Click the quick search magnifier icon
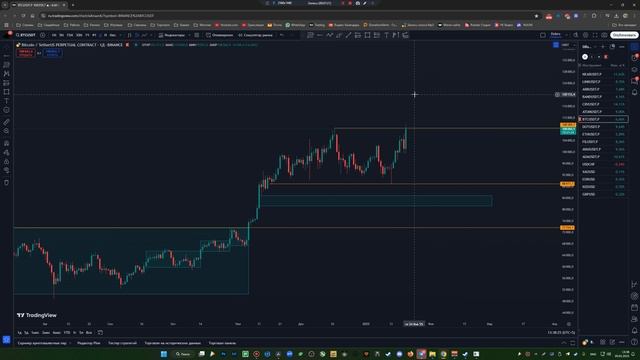The height and width of the screenshot is (360, 640). (576, 35)
